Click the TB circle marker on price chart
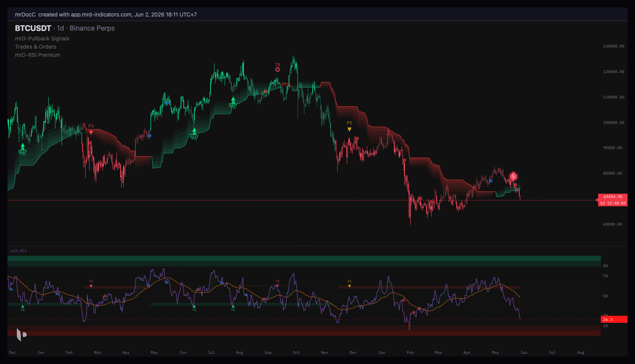The image size is (635, 364). [278, 69]
